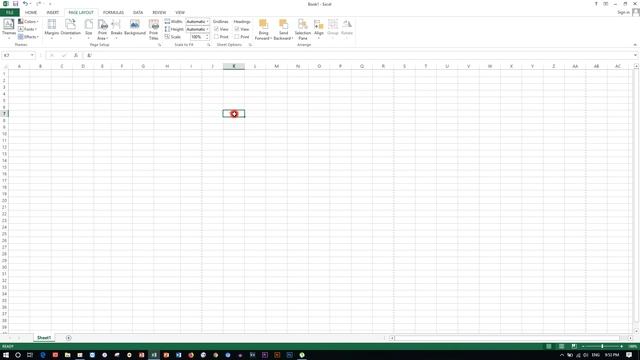
Task: Open the Align objects menu
Action: pyautogui.click(x=319, y=29)
